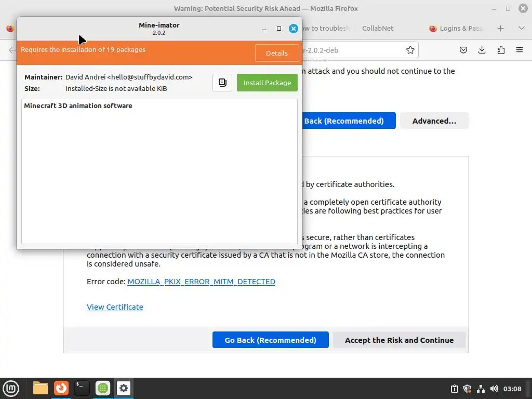
Task: Click 'Requires the installation of 19 packages'
Action: point(83,49)
